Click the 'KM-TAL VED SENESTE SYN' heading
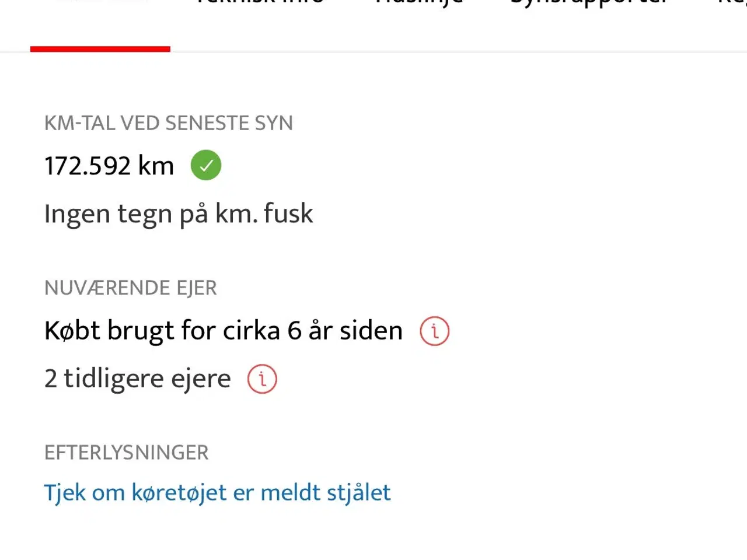Viewport: 747px width, 560px height. 169,123
